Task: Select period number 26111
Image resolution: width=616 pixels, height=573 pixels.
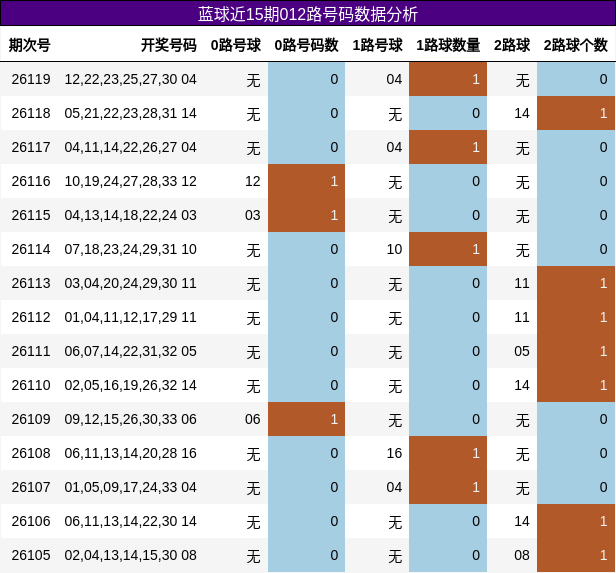Action: (31, 351)
